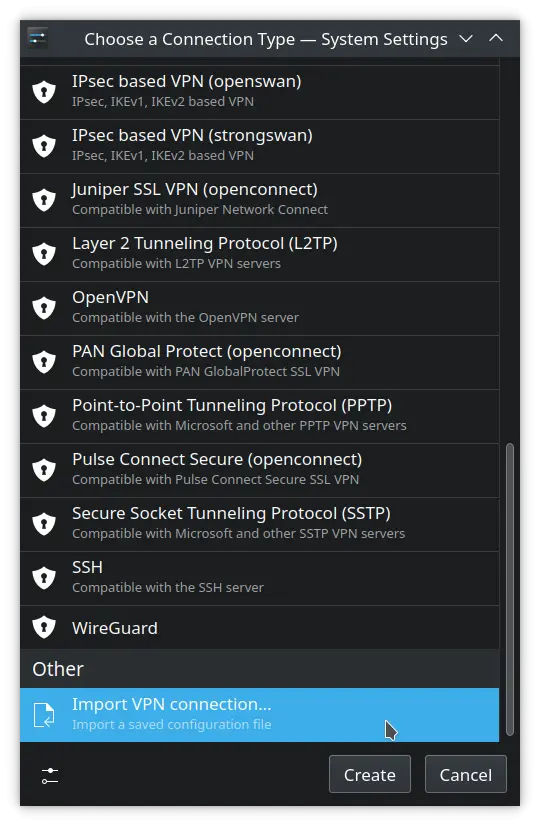This screenshot has height=826, width=540.
Task: Open the configure sliders icon at bottom left
Action: (50, 775)
